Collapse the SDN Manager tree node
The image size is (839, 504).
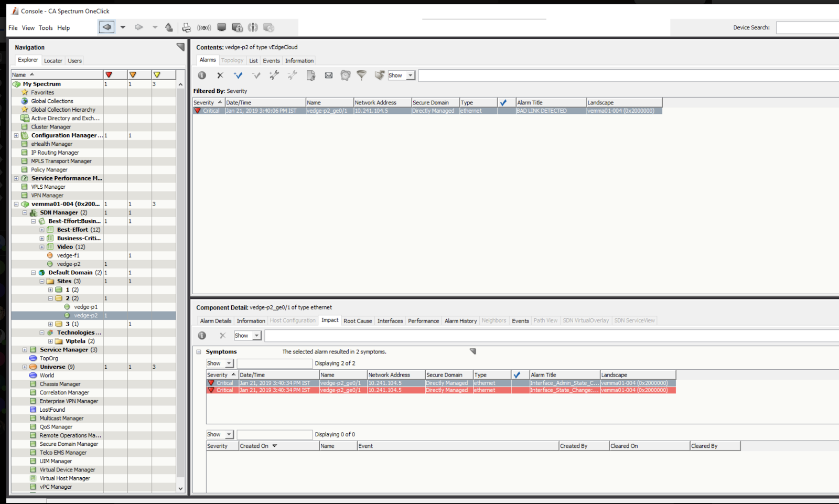coord(25,213)
